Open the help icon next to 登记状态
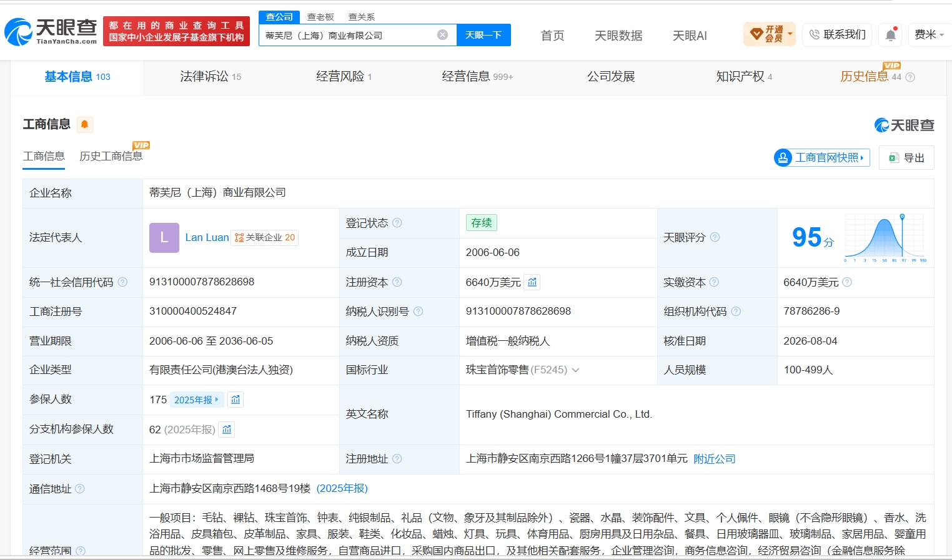This screenshot has width=952, height=560. 397,223
